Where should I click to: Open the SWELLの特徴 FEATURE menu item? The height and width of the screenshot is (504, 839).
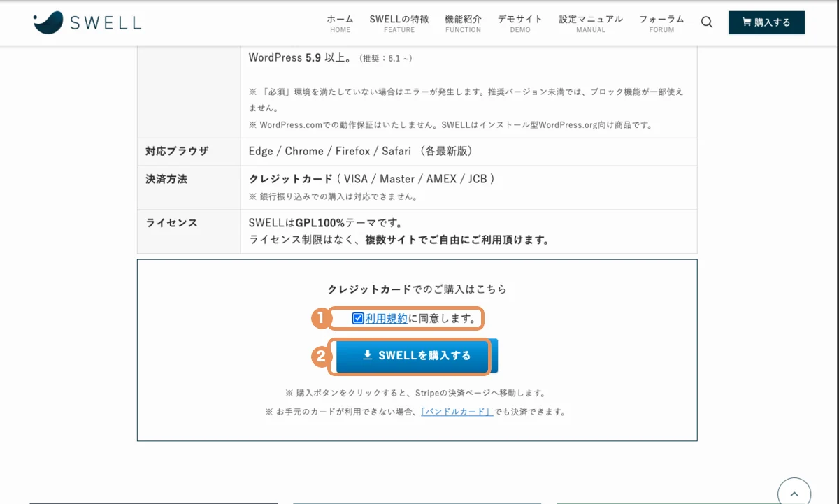point(399,23)
